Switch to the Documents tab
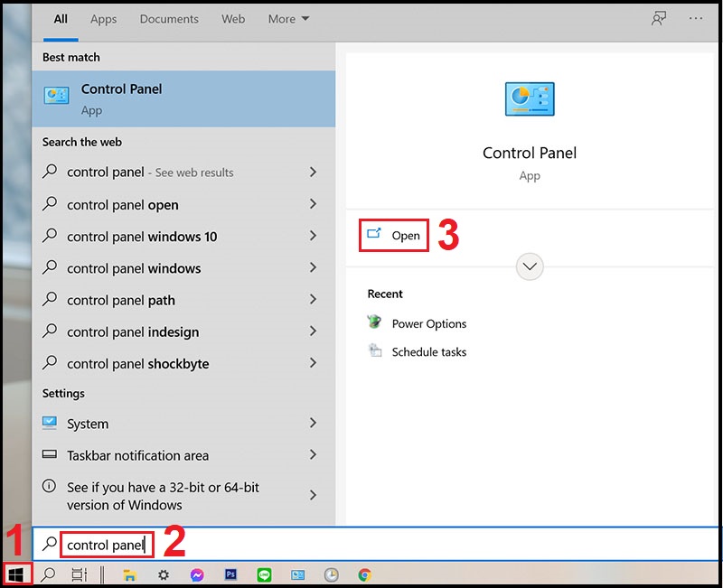Screen dimensions: 723x588 pos(169,19)
